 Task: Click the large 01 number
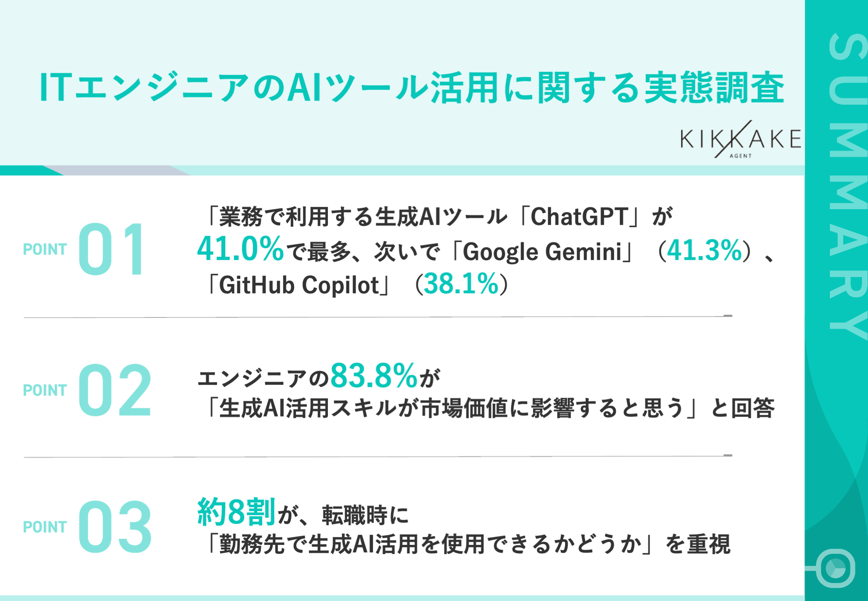coord(112,249)
